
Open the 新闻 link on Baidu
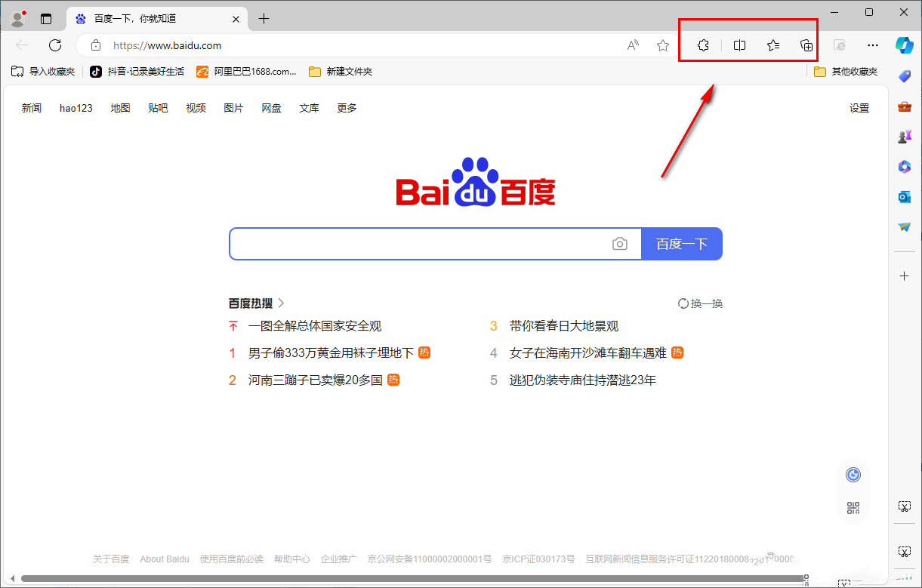pos(32,108)
